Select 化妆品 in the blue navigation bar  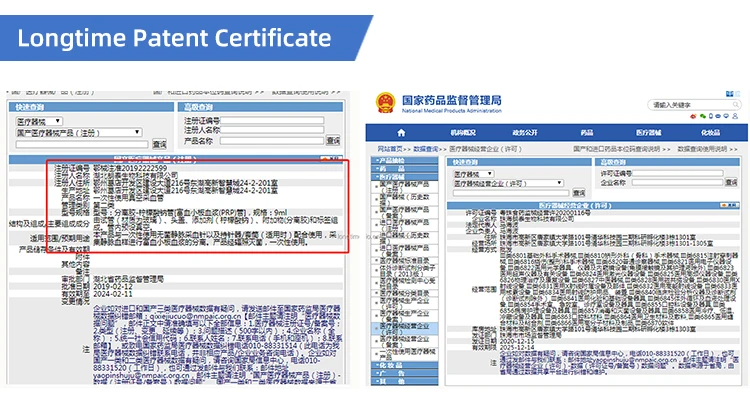pyautogui.click(x=710, y=133)
